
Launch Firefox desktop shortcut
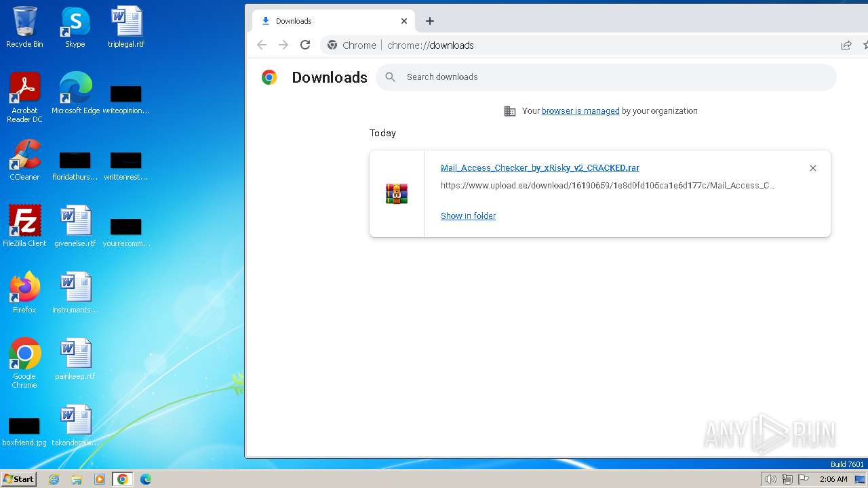tap(24, 292)
